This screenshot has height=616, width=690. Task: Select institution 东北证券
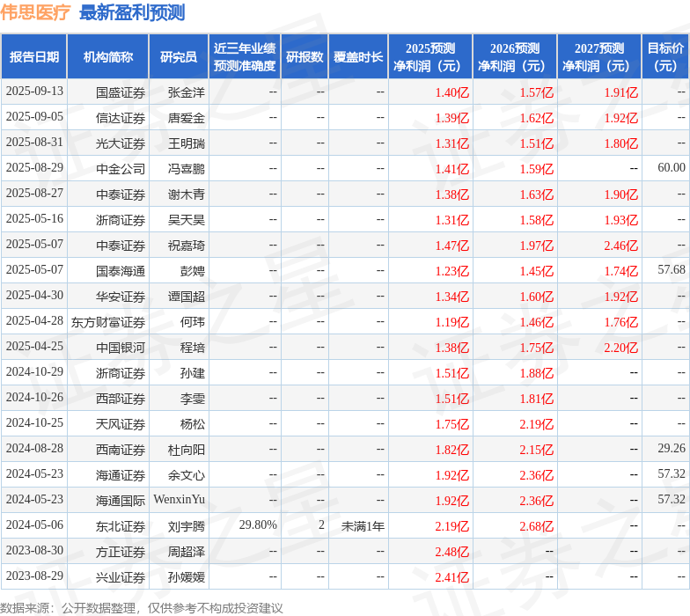pos(121,526)
